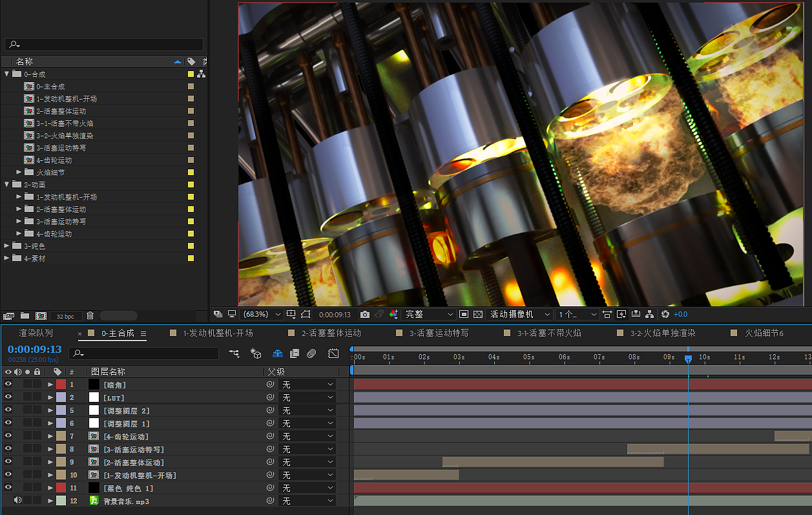Click current time display 0:00:09:13 in timeline
The width and height of the screenshot is (812, 515).
35,350
